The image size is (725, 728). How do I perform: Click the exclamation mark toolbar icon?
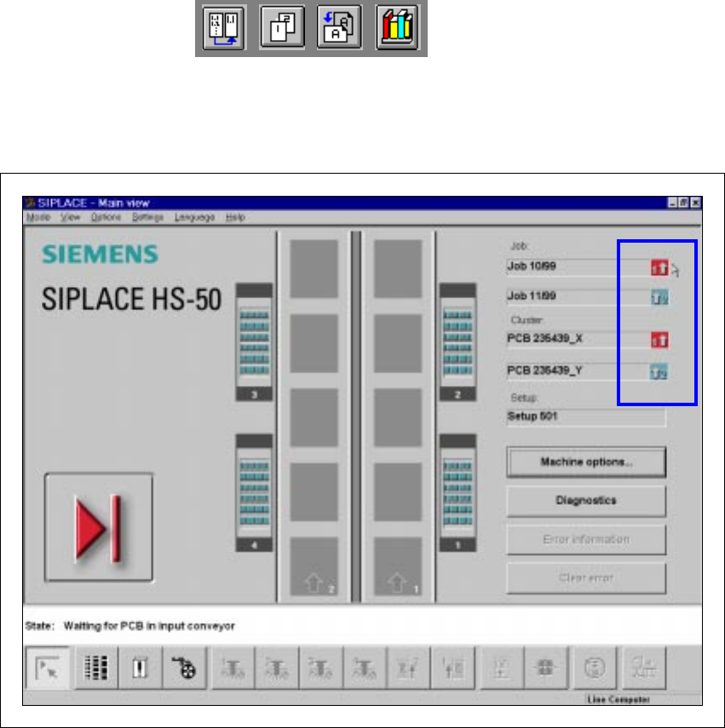point(140,668)
